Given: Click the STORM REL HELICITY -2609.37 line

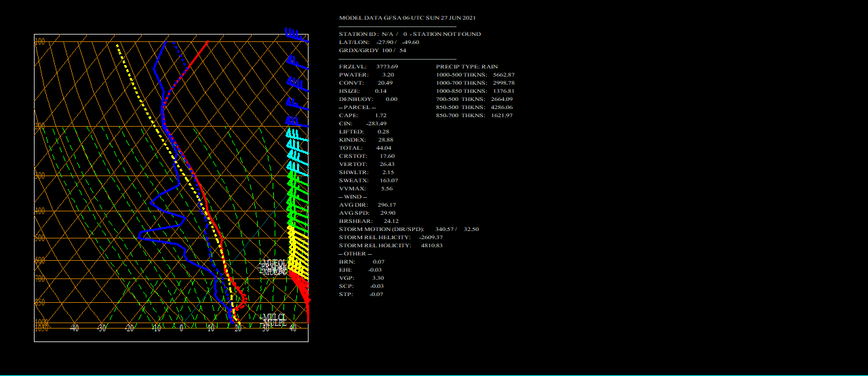Looking at the screenshot, I should (x=391, y=237).
